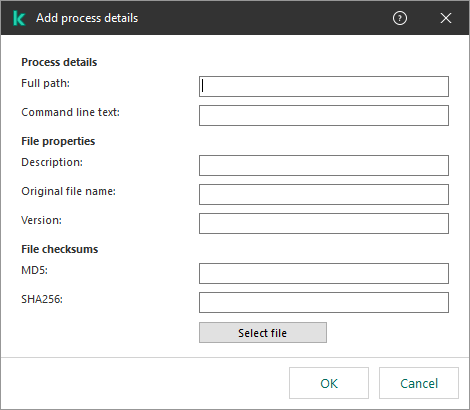This screenshot has width=470, height=410.
Task: Click the 'Add process details' title text
Action: [x=87, y=18]
